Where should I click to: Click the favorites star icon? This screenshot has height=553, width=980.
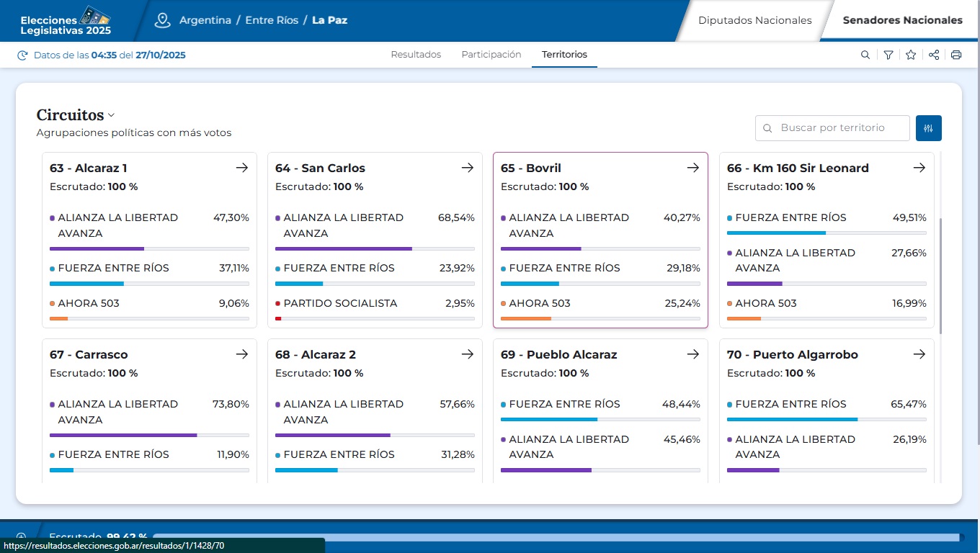(x=911, y=55)
